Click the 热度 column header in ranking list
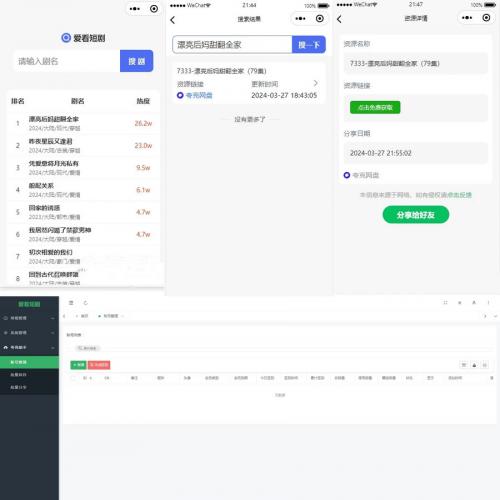This screenshot has width=500, height=500. [x=143, y=101]
